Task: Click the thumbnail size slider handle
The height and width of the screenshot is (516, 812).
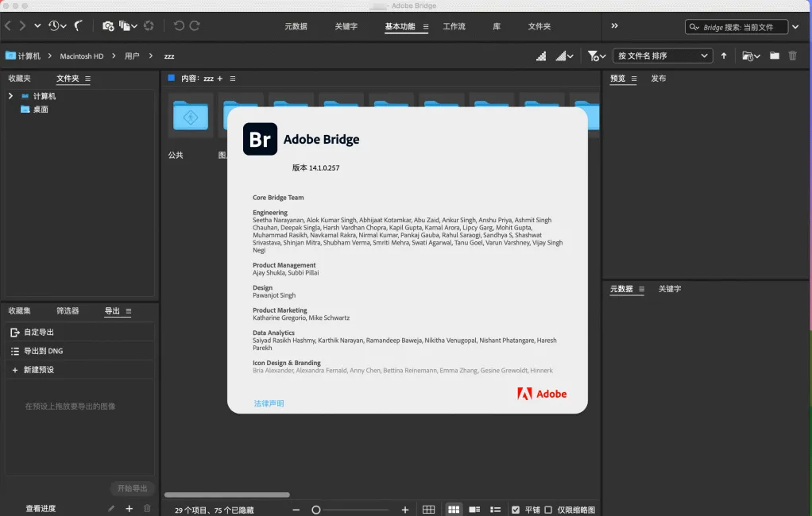Action: coord(316,510)
